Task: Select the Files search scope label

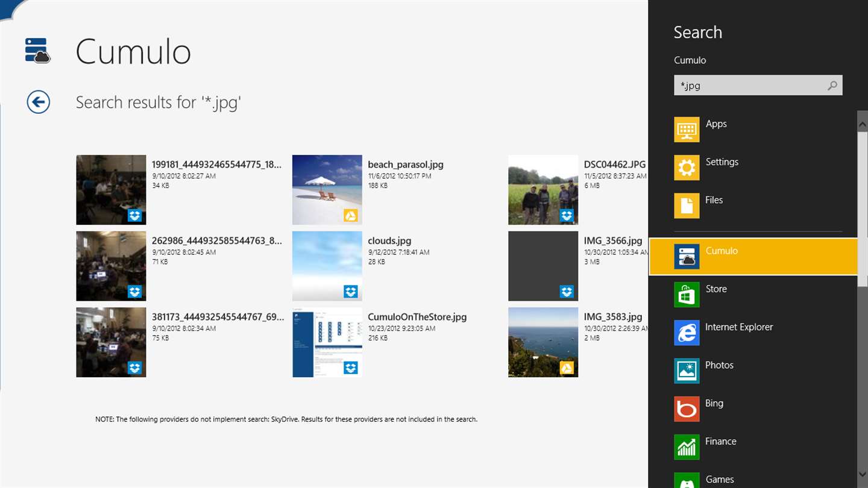Action: pyautogui.click(x=714, y=199)
